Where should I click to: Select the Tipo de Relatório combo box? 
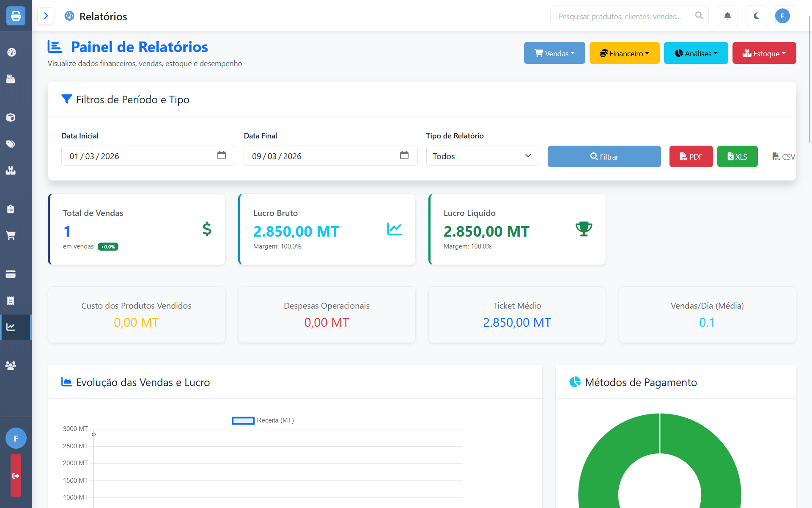point(482,156)
